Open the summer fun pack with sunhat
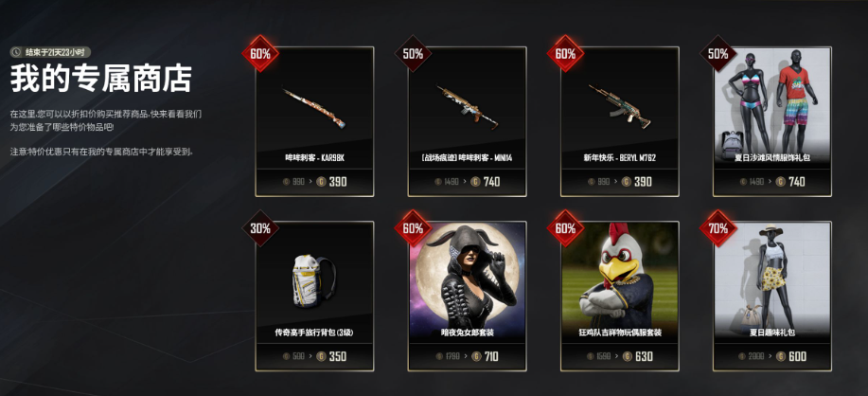The image size is (868, 396). (772, 296)
